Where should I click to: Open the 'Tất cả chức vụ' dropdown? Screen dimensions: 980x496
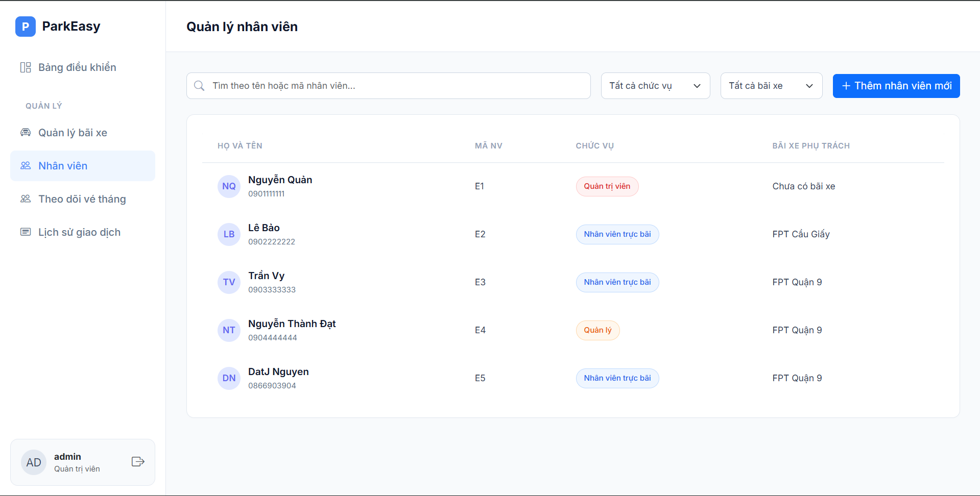pos(655,86)
